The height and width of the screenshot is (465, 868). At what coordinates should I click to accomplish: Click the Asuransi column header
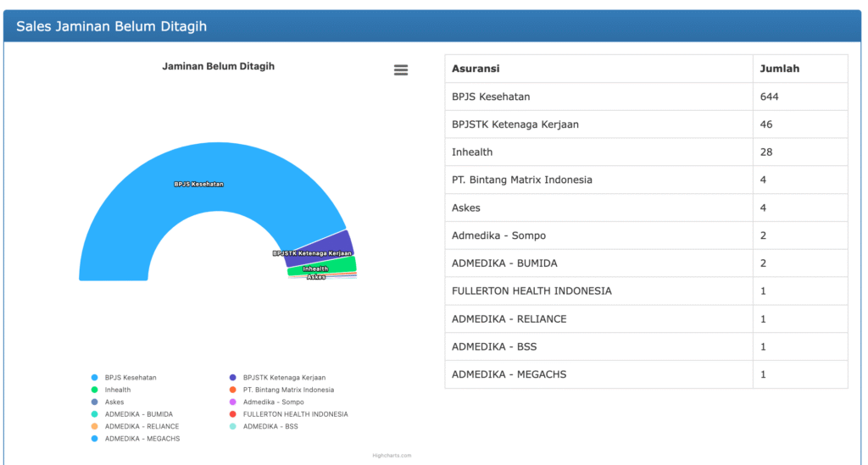pyautogui.click(x=476, y=69)
